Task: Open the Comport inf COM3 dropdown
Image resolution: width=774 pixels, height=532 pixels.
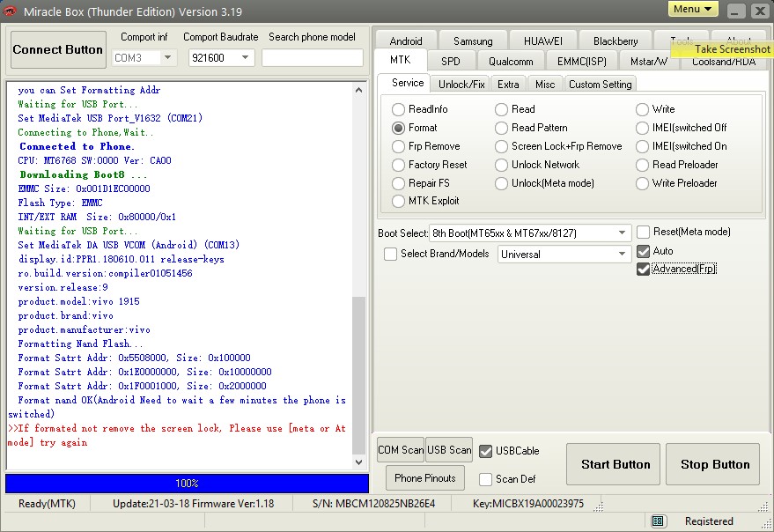Action: [168, 58]
